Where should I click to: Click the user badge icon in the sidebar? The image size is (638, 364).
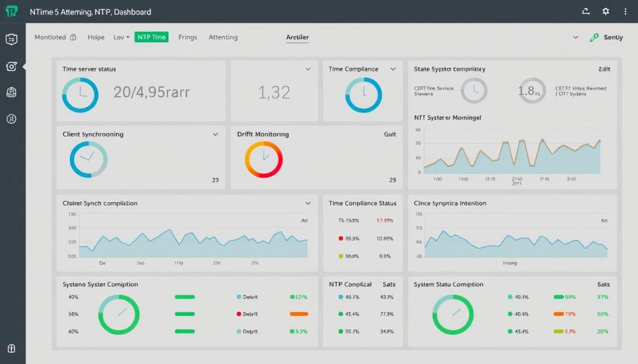tap(11, 92)
